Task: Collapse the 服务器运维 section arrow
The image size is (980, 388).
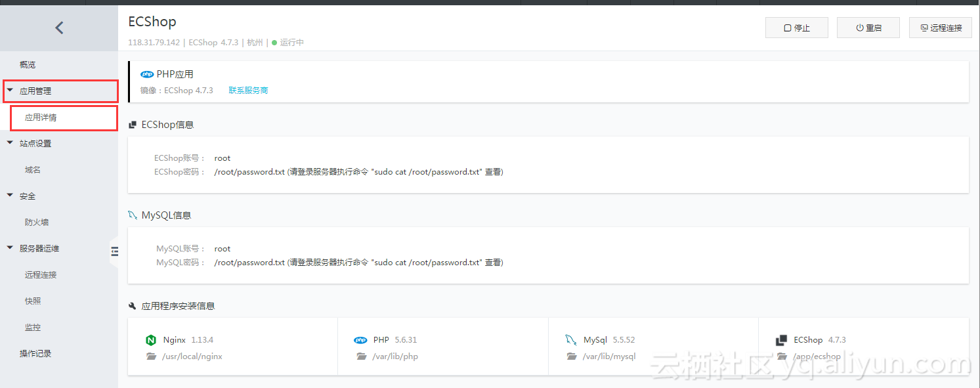Action: pos(10,248)
